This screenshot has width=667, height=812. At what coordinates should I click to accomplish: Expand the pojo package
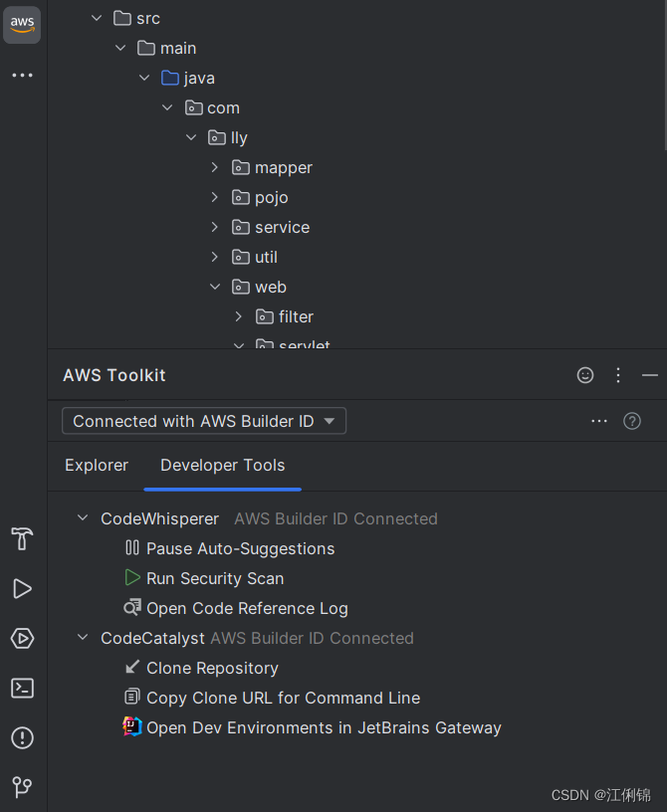click(215, 197)
